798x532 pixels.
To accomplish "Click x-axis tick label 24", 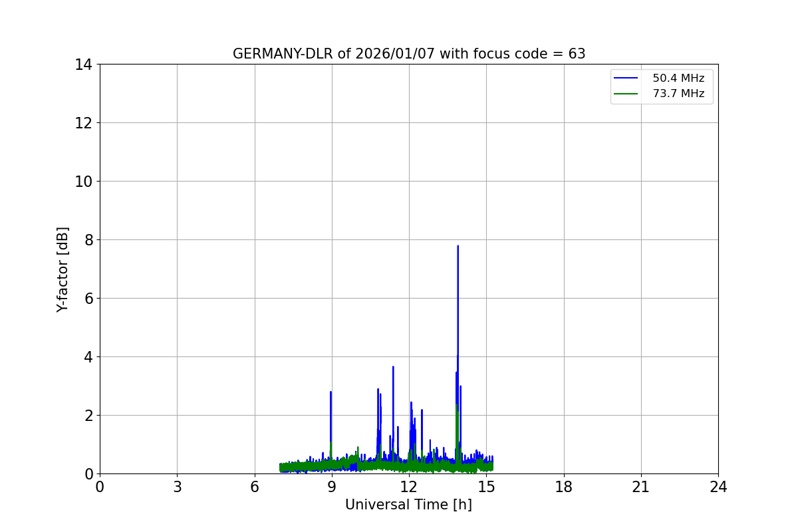I will pyautogui.click(x=718, y=487).
